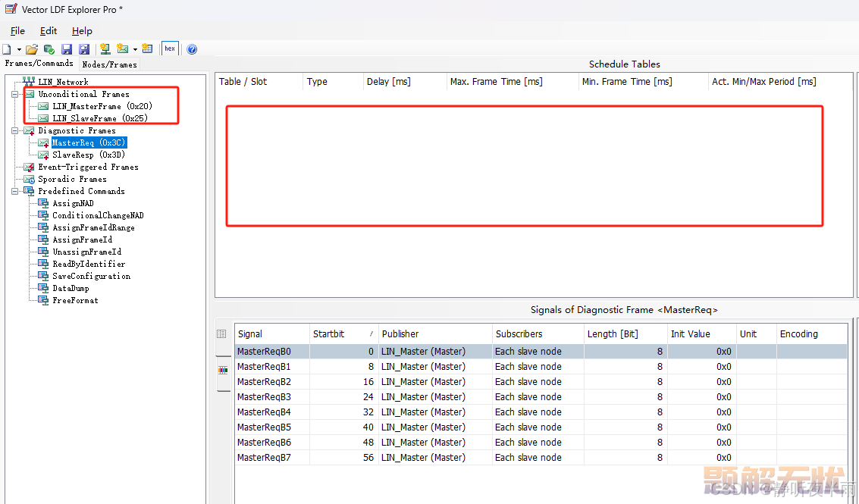The image size is (859, 504).
Task: Switch to the Nodes/Frames tab
Action: click(x=110, y=64)
